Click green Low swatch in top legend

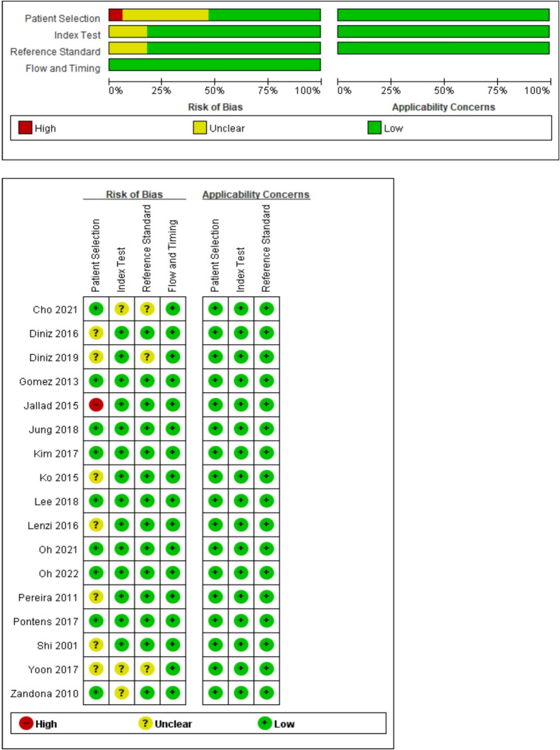[x=375, y=128]
